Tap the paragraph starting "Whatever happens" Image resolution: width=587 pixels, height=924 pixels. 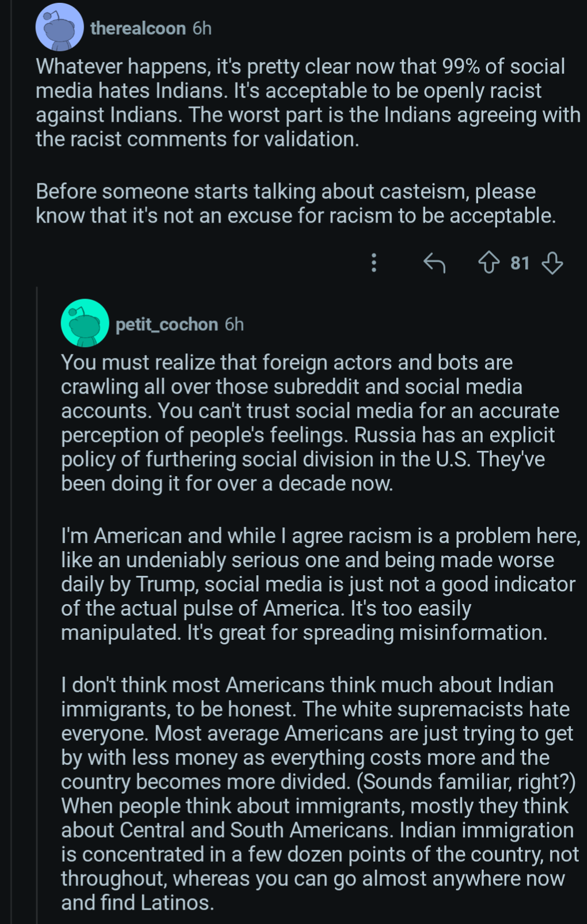pos(308,103)
